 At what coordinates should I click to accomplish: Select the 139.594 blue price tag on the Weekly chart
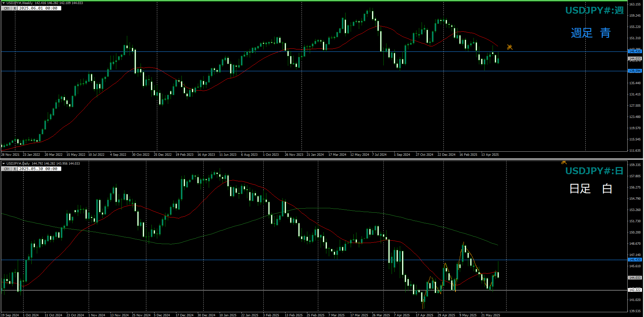pos(635,71)
